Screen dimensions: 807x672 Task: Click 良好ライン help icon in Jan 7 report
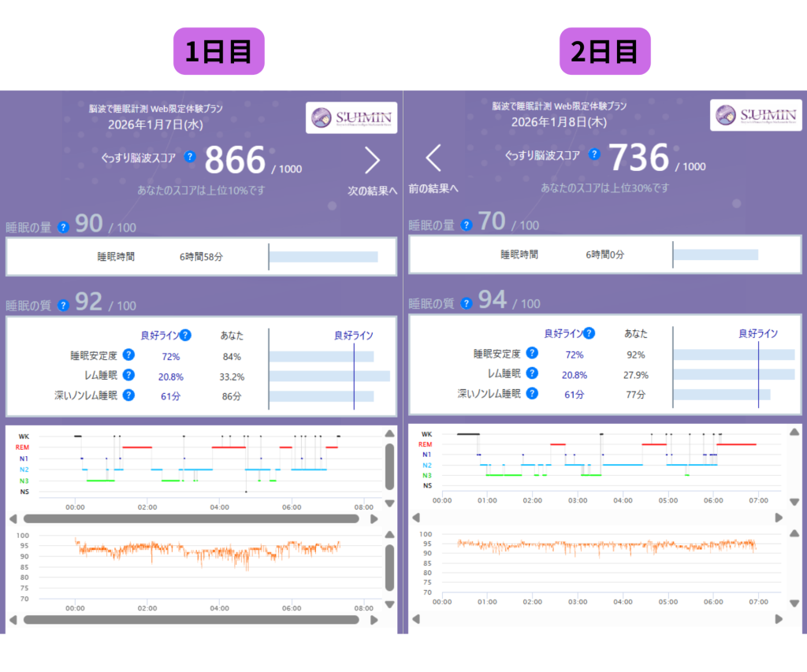tap(185, 336)
